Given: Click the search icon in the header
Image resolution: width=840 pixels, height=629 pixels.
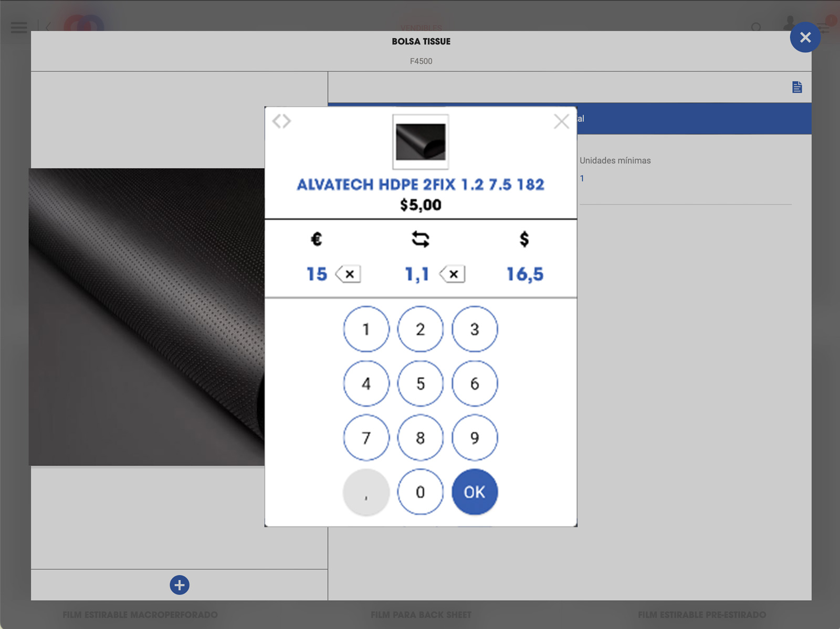Looking at the screenshot, I should tap(756, 27).
